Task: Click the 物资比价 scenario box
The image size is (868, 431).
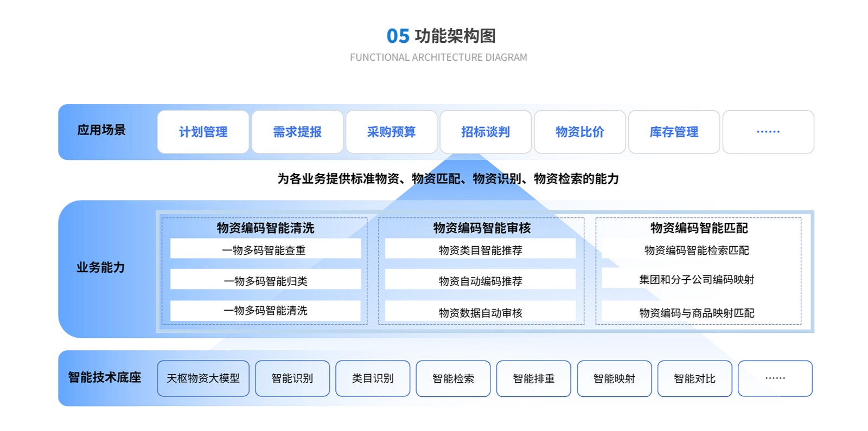Action: 579,132
